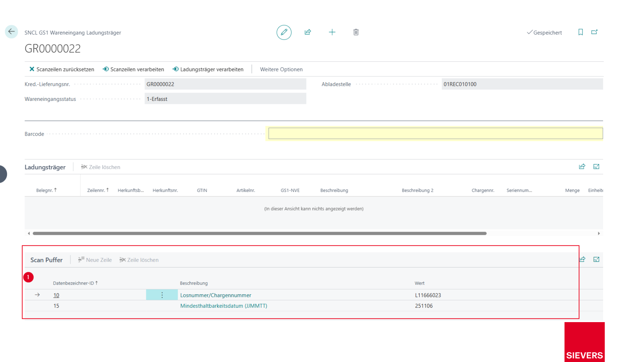Open Weitere Optionen menu
644x362 pixels.
pyautogui.click(x=281, y=69)
